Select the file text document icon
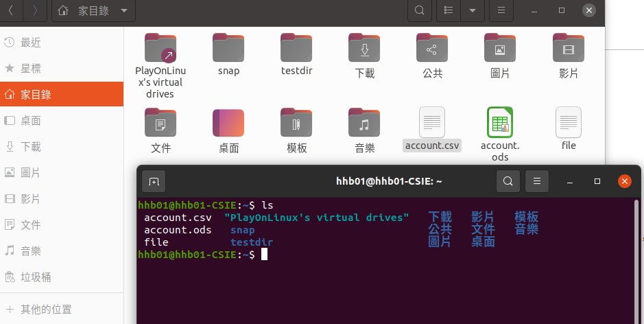 pos(569,122)
